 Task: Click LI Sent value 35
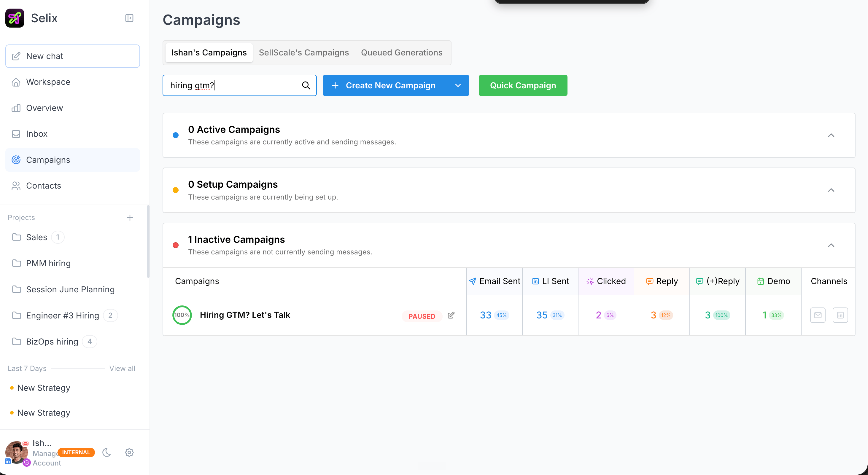coord(542,315)
